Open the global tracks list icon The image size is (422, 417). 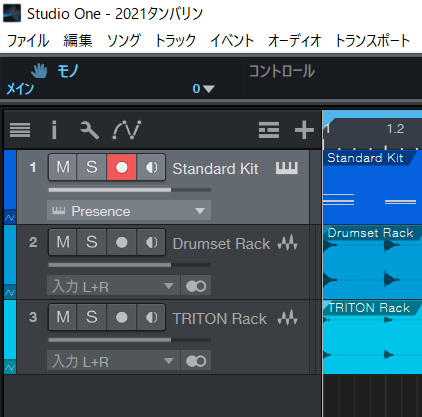[269, 130]
